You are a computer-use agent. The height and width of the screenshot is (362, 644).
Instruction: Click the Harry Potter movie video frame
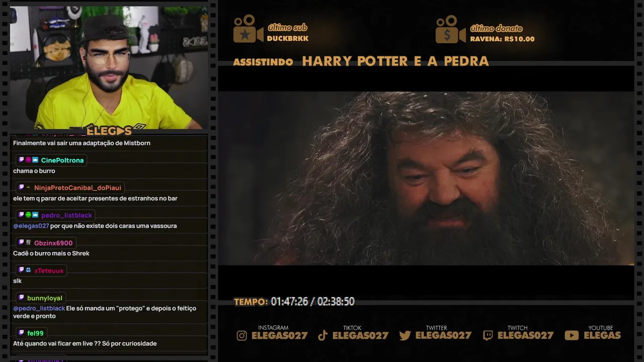coord(426,178)
